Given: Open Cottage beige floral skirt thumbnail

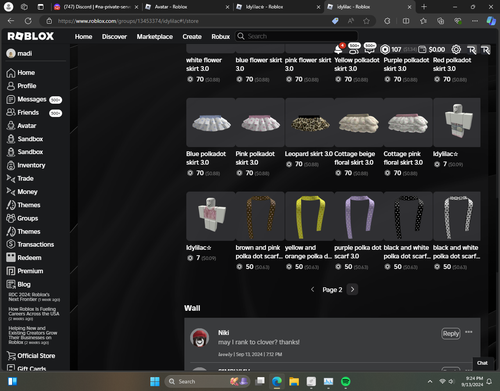Looking at the screenshot, I should 359,123.
